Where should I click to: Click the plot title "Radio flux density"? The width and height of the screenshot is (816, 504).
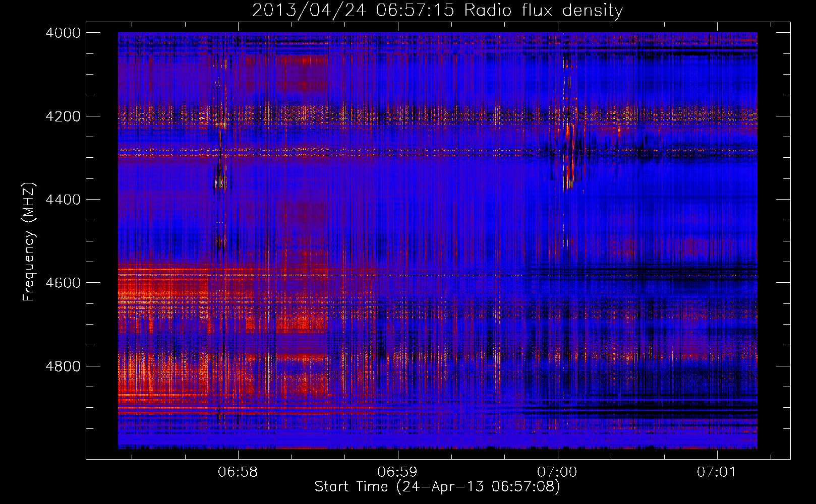543,10
